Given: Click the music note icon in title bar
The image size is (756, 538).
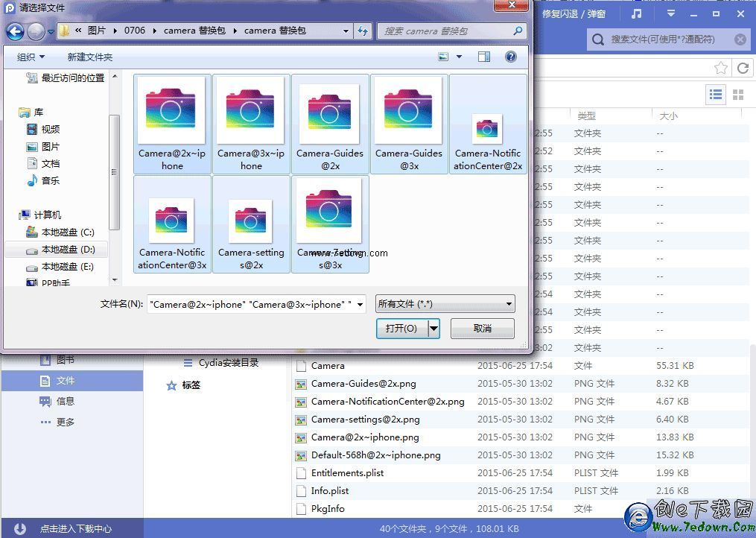Looking at the screenshot, I should (636, 13).
